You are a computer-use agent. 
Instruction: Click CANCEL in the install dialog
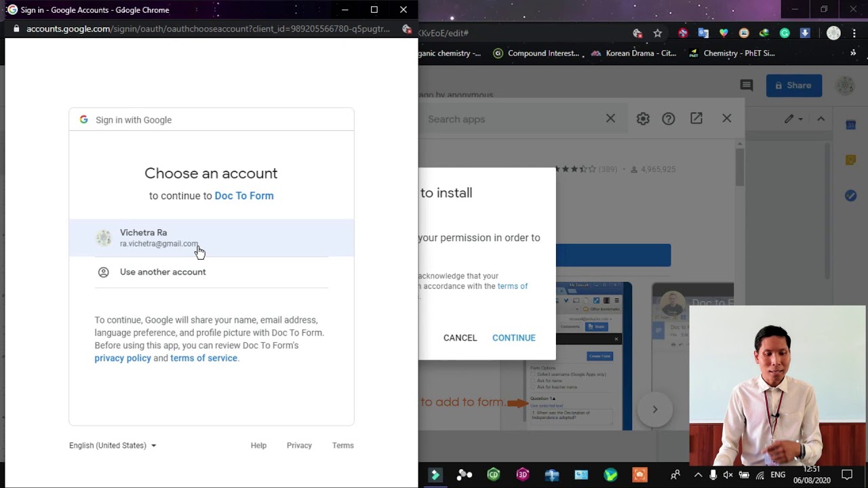point(460,338)
